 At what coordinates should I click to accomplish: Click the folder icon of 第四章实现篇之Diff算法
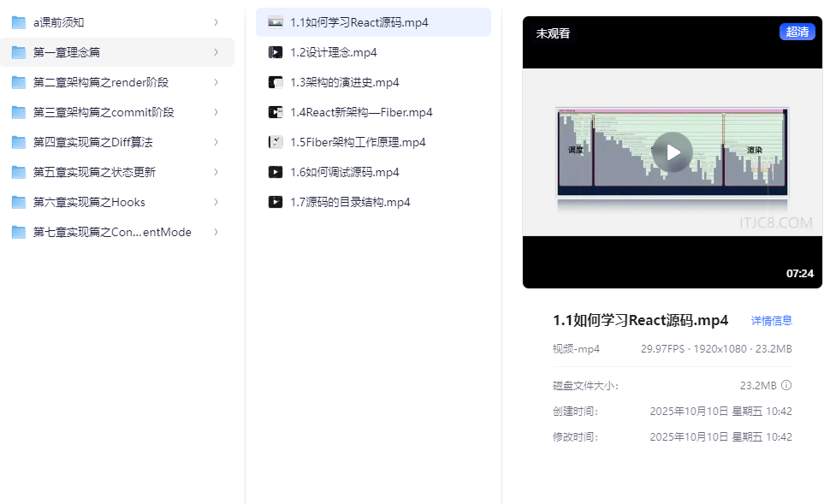coord(19,141)
